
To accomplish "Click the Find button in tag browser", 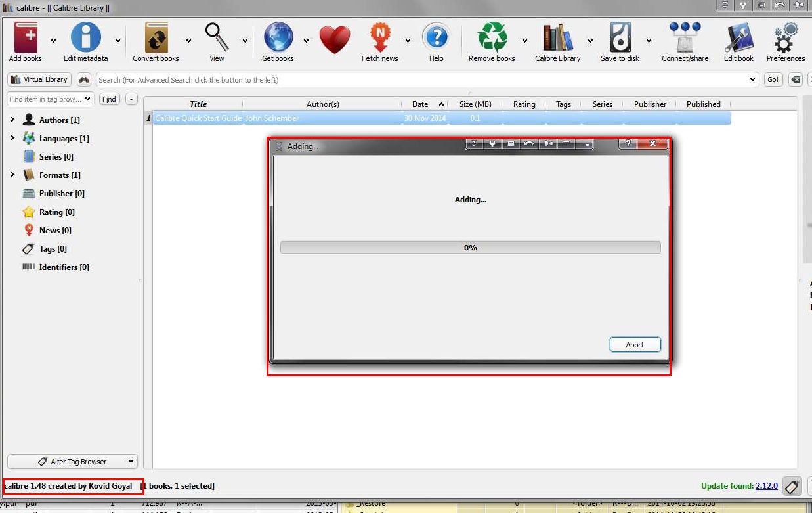I will coord(109,99).
